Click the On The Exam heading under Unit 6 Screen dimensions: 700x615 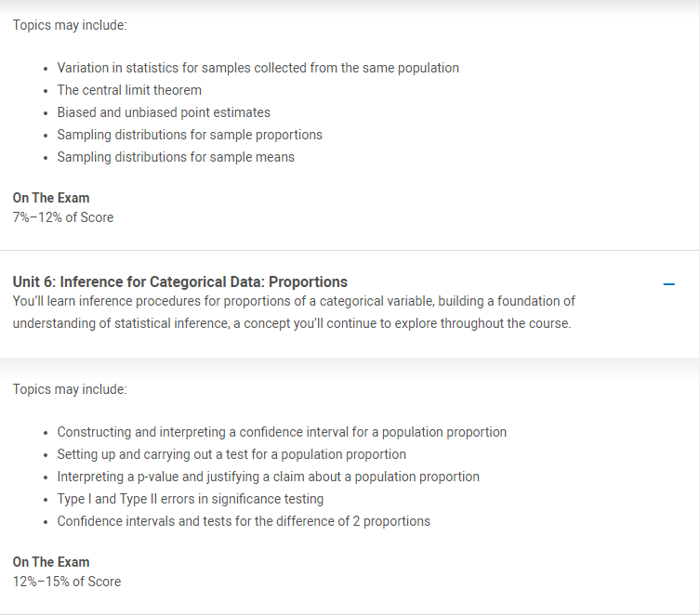coord(51,562)
